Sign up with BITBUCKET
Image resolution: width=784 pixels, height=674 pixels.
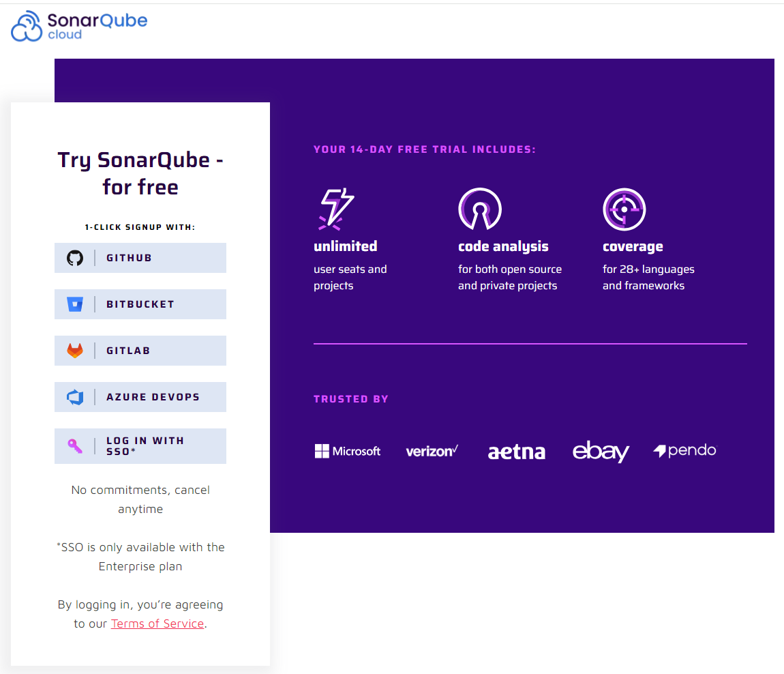pos(140,304)
